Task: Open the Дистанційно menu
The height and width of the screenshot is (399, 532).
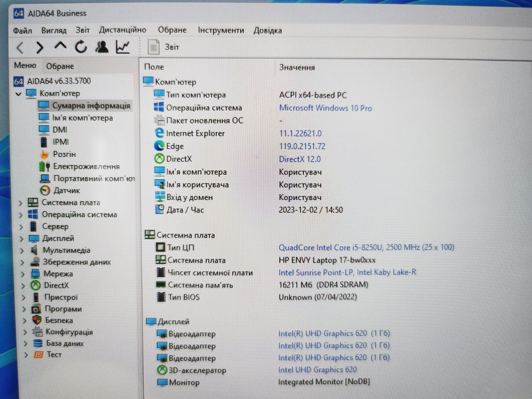Action: (123, 30)
